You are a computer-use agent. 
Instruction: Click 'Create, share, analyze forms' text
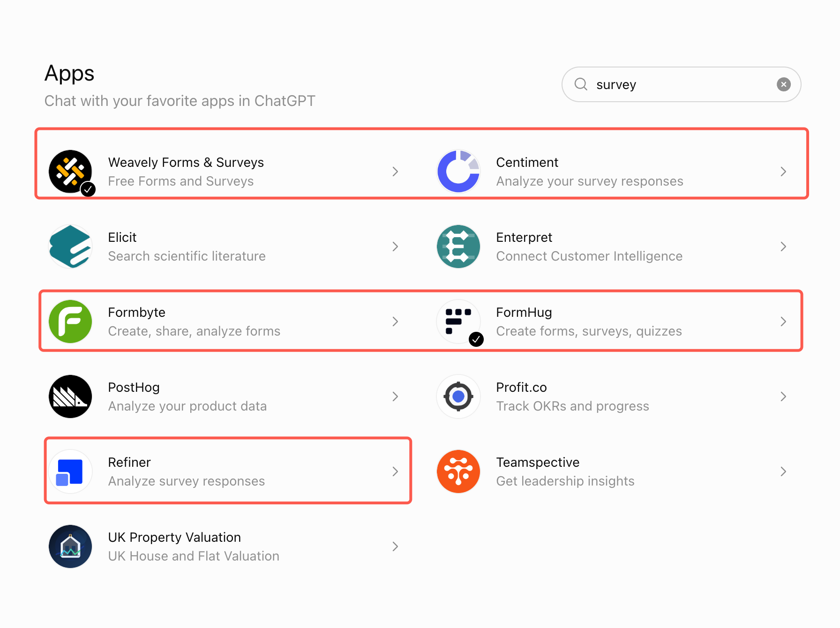[x=195, y=331]
